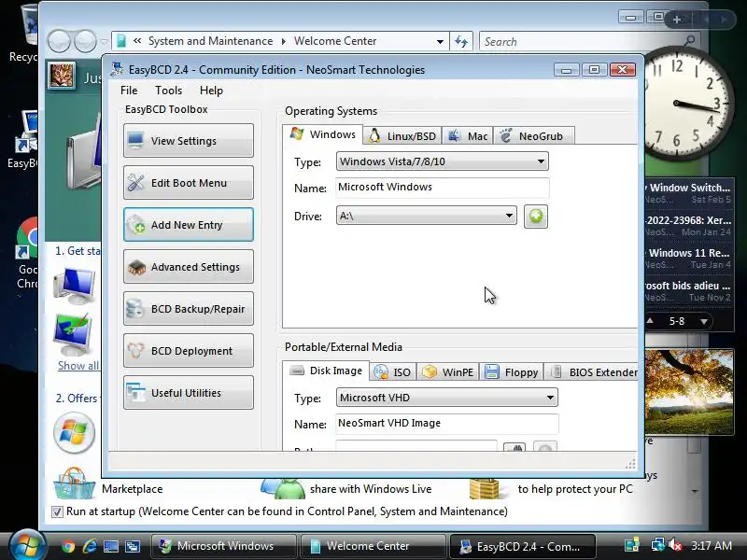
Task: Switch to the WinPE tab
Action: tap(448, 372)
